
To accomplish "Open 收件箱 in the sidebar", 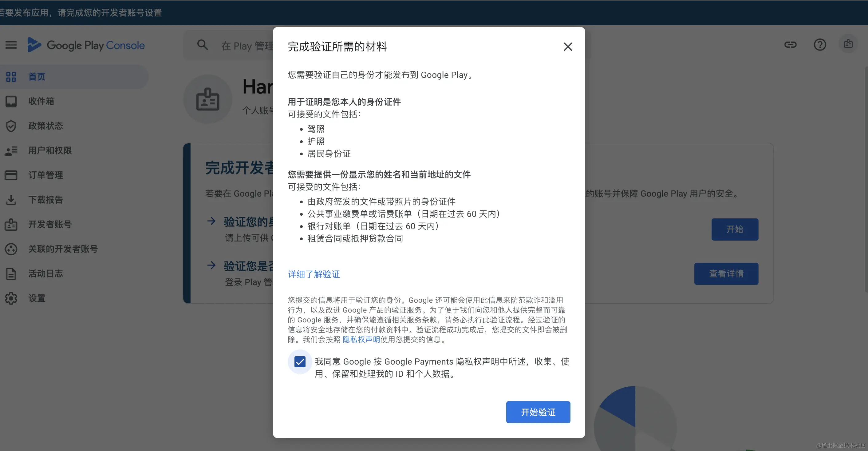I will click(74, 101).
